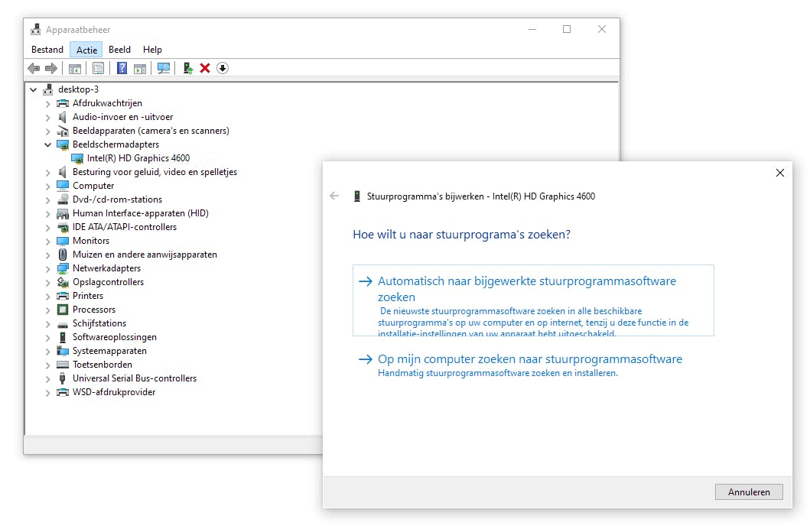Click the Back arrow in Apparaatbeheer toolbar
This screenshot has width=810, height=532.
point(34,68)
